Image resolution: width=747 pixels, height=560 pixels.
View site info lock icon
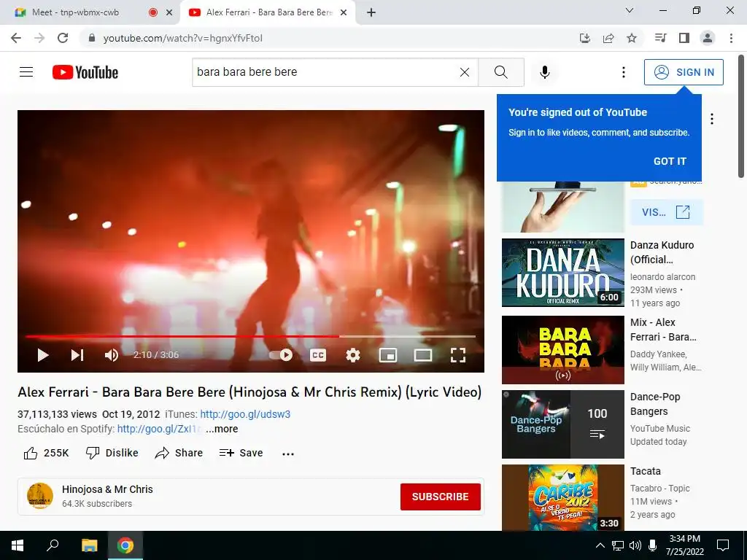[x=92, y=38]
